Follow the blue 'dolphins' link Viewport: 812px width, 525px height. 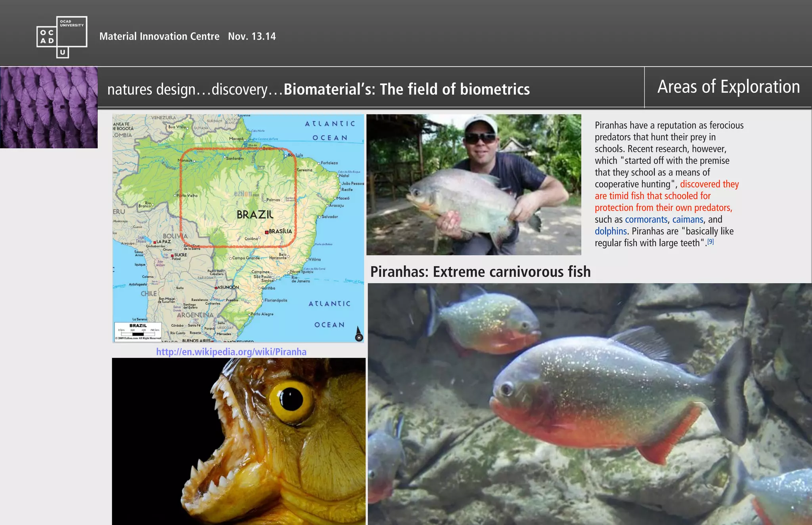pos(611,231)
